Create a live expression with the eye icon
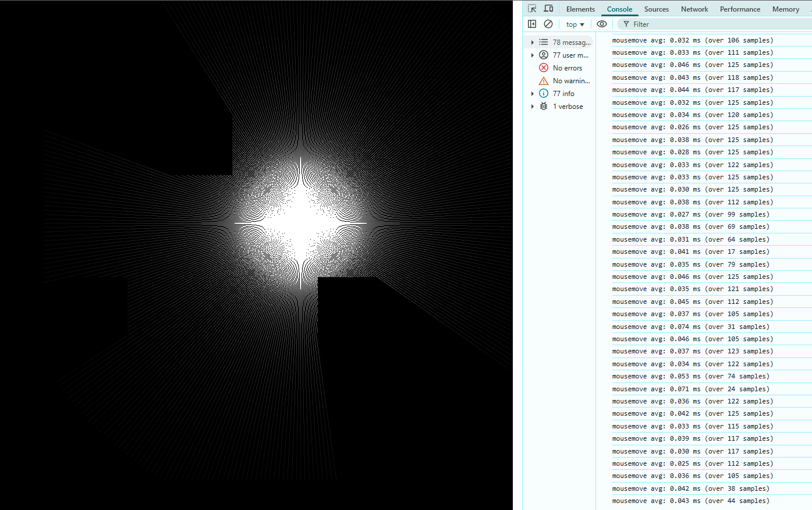This screenshot has width=812, height=510. pos(602,24)
